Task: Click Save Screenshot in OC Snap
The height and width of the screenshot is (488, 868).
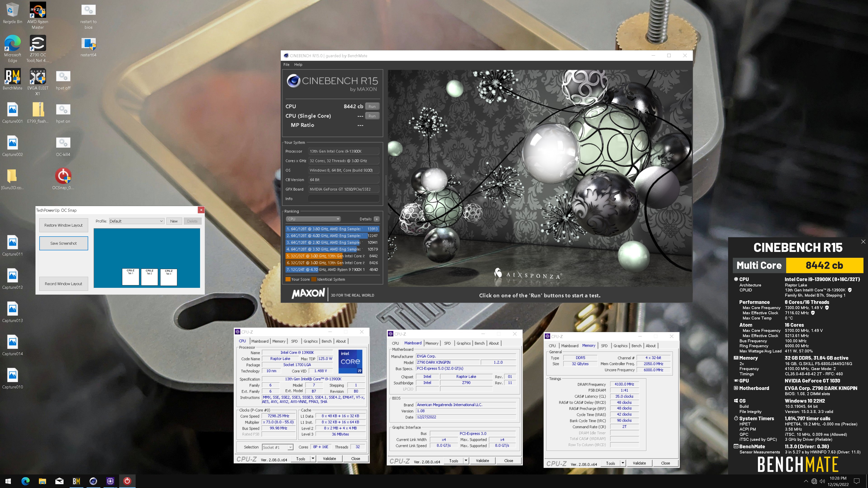Action: coord(63,243)
